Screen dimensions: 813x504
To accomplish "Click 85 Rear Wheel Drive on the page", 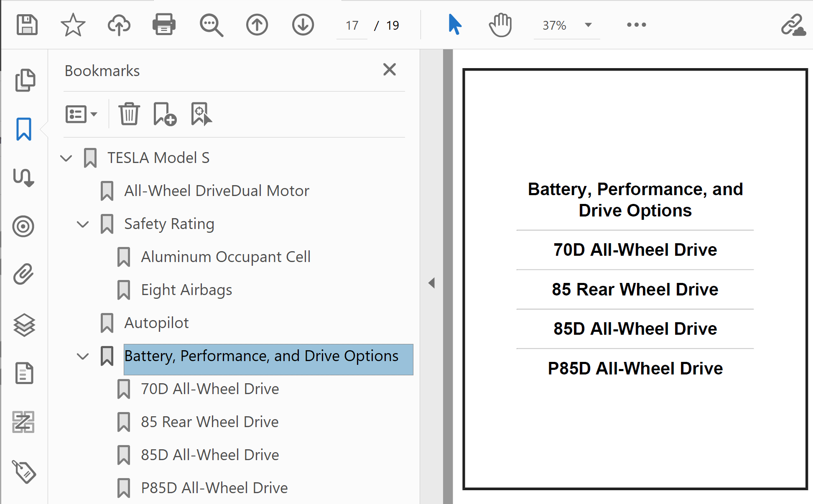I will pyautogui.click(x=635, y=289).
